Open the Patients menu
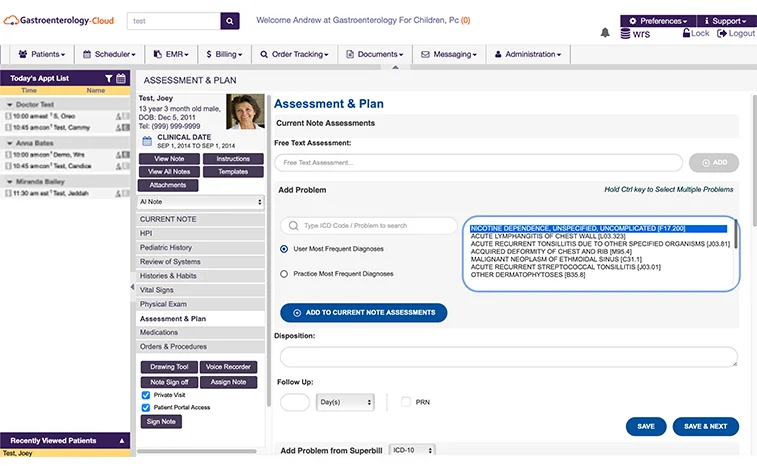This screenshot has height=466, width=757. coord(42,54)
